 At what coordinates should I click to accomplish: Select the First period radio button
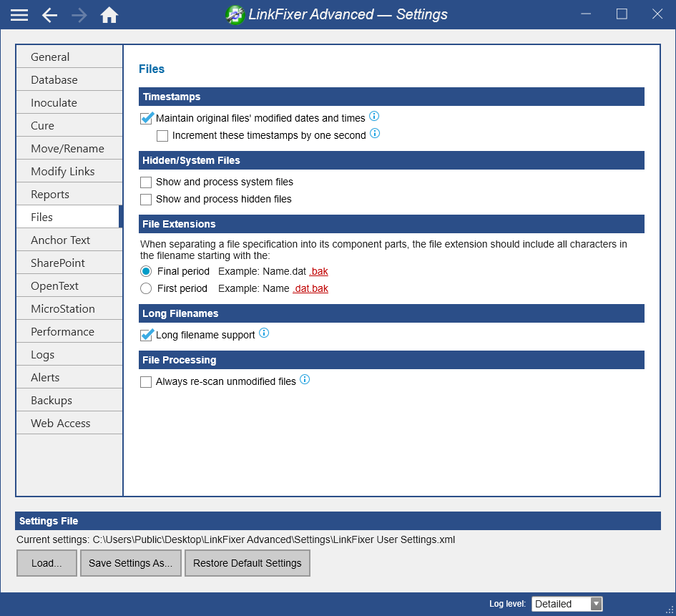point(146,289)
